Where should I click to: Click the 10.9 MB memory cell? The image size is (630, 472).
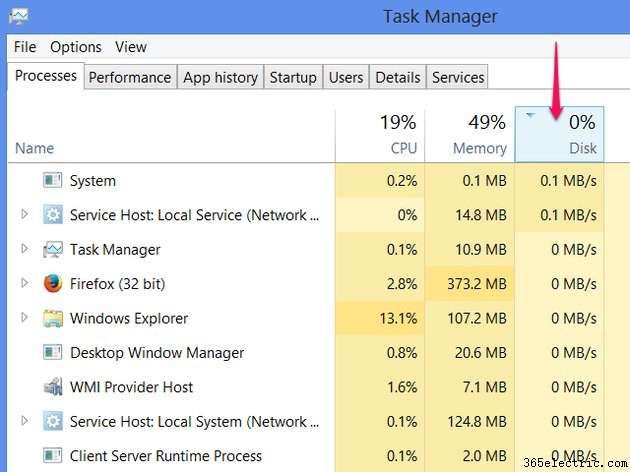pos(470,249)
